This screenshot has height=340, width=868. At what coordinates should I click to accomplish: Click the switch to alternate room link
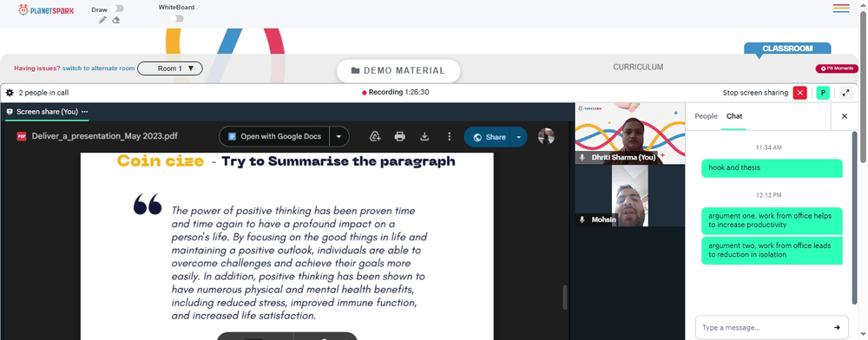(99, 69)
